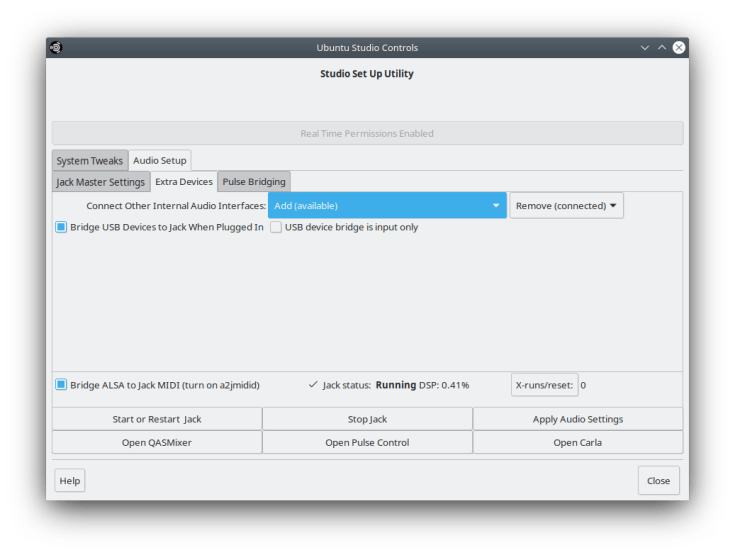735x555 pixels.
Task: Switch to the Pulse Bridging tab
Action: (254, 182)
